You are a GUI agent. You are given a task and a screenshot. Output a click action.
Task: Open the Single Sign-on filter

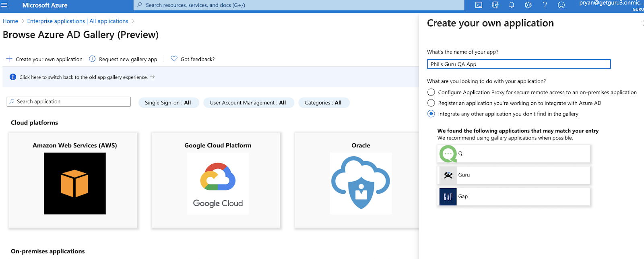click(169, 103)
